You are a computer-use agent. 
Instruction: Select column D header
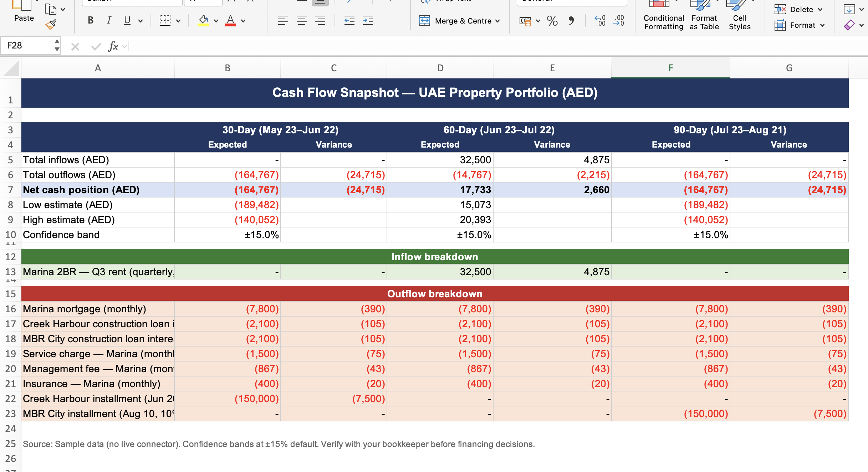(x=440, y=68)
